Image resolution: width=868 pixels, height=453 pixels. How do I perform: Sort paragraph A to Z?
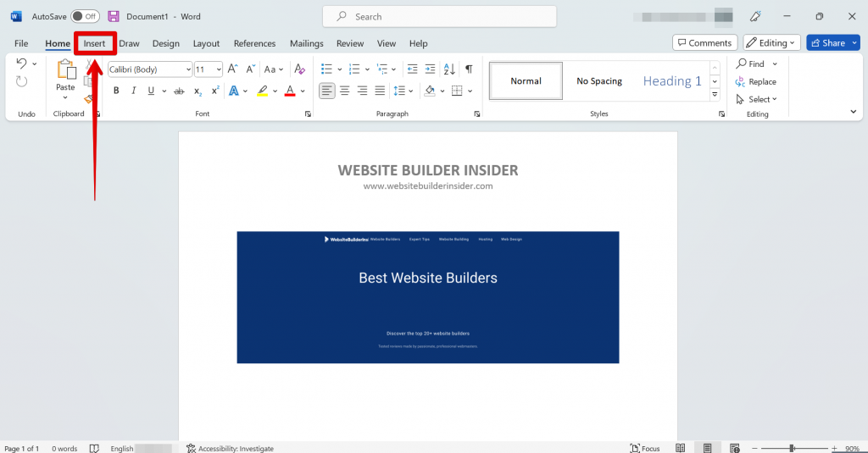point(449,69)
